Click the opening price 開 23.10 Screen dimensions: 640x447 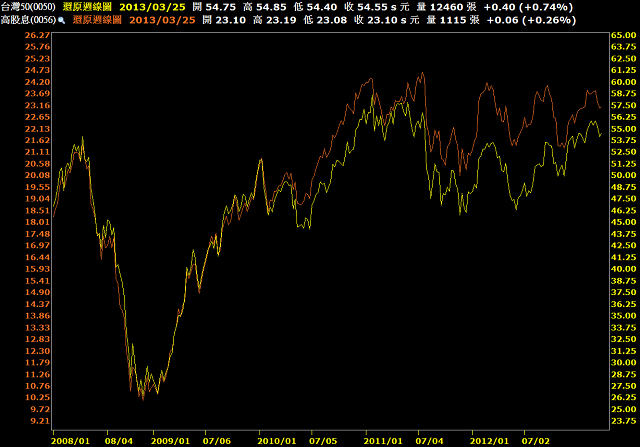tap(224, 20)
